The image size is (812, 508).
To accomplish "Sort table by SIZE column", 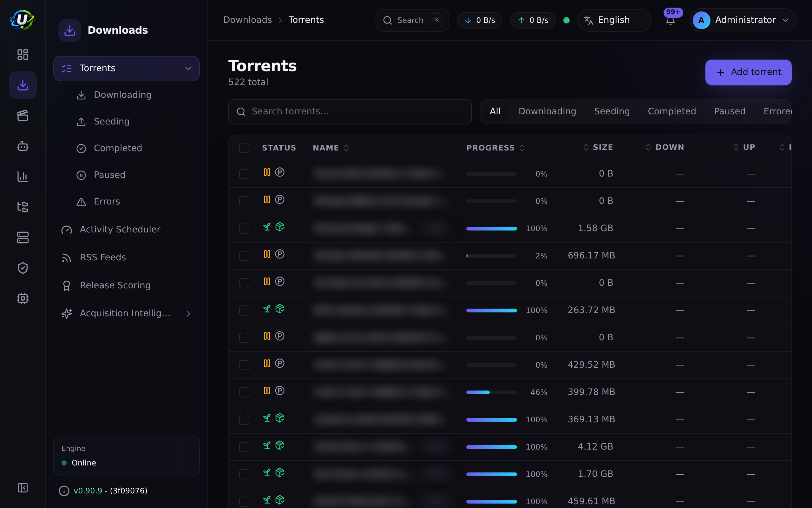I will [598, 147].
